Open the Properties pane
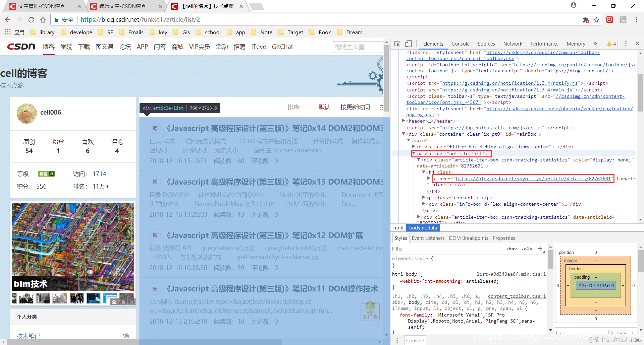644x345 pixels. (504, 238)
